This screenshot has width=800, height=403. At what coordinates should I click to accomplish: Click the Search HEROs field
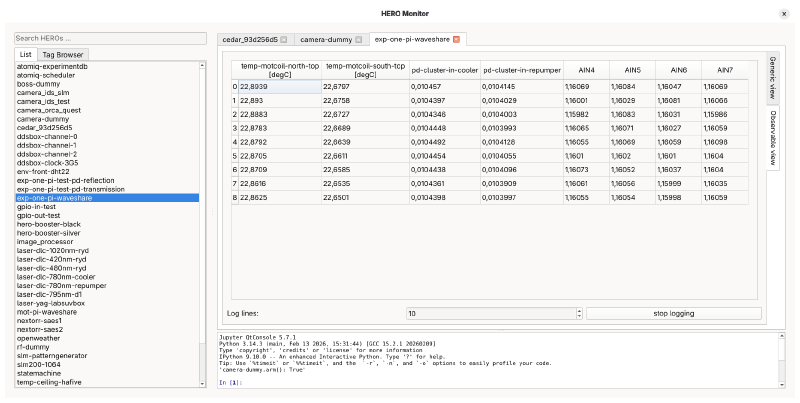[x=110, y=38]
